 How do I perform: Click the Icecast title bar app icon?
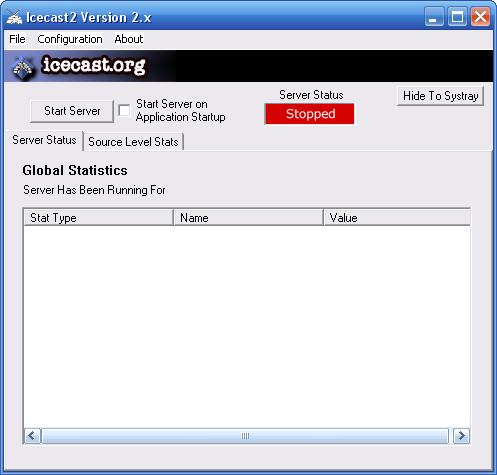click(14, 17)
